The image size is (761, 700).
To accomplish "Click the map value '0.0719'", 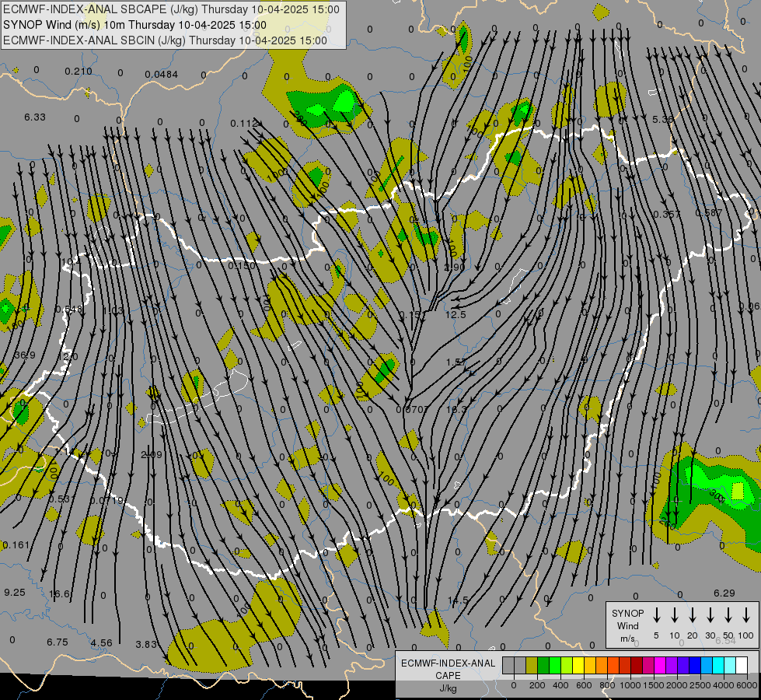I will [106, 500].
